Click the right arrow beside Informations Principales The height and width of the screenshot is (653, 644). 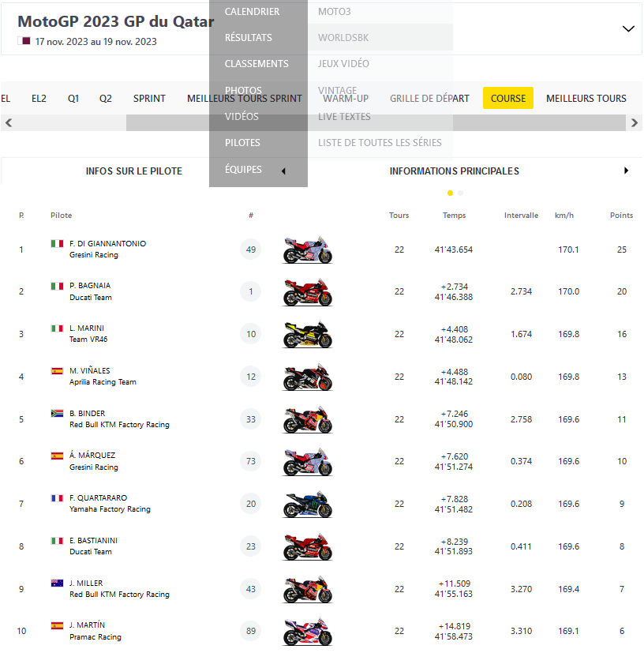point(627,171)
